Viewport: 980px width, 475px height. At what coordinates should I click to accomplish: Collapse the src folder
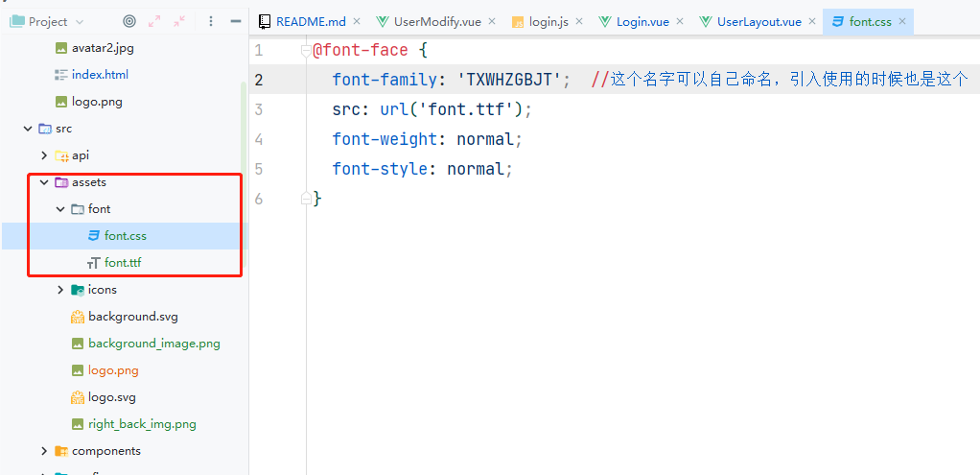(28, 129)
